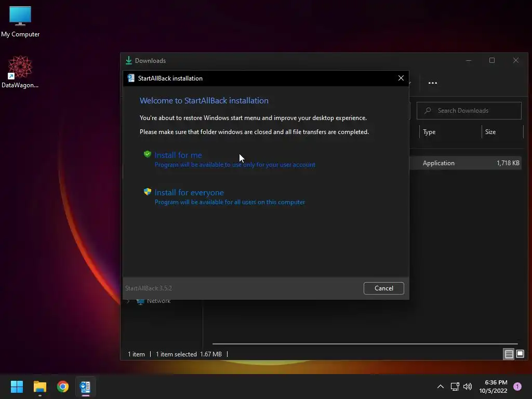Click the green shield icon beside Install for me
The width and height of the screenshot is (532, 399).
tap(147, 154)
